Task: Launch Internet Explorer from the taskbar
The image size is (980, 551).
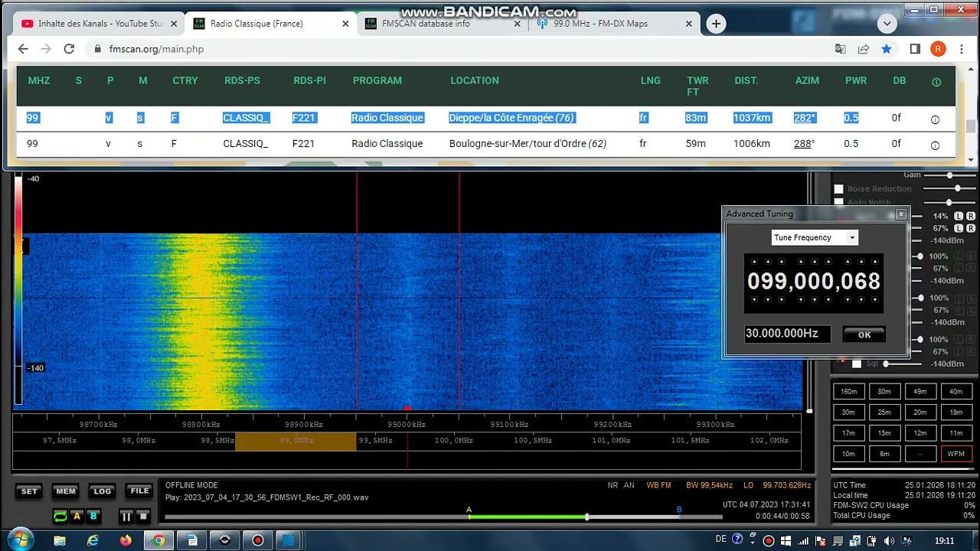Action: [93, 540]
